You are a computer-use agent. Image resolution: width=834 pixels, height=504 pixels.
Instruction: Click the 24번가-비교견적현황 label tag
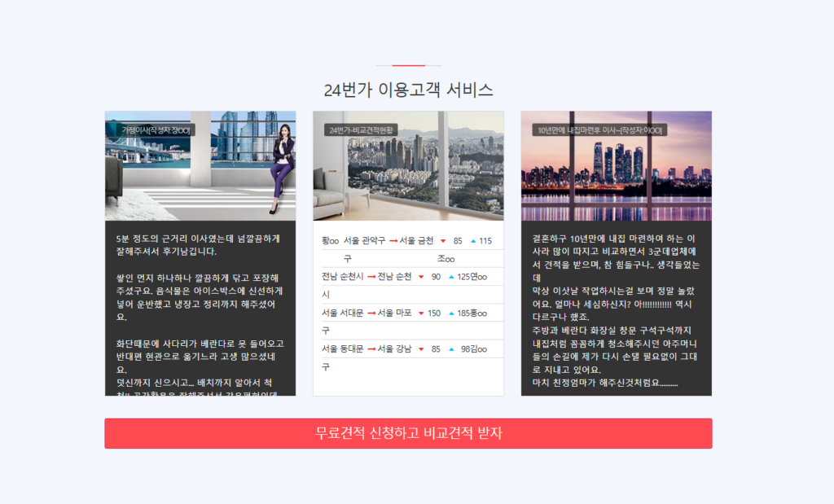pyautogui.click(x=361, y=130)
